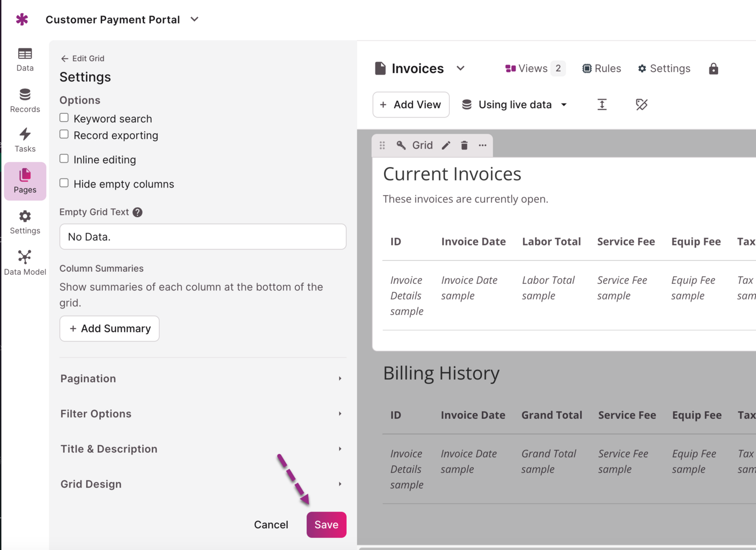Open Data Model in the sidebar

point(25,263)
